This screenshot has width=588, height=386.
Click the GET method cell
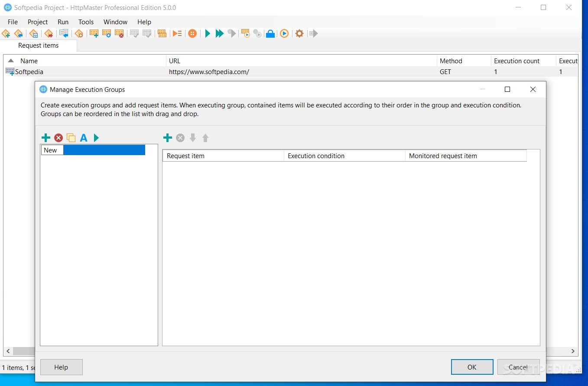point(445,72)
